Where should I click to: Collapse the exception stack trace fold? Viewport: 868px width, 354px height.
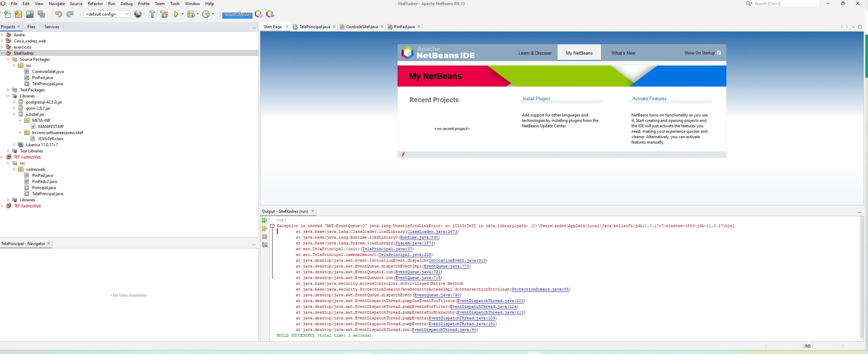coord(272,226)
